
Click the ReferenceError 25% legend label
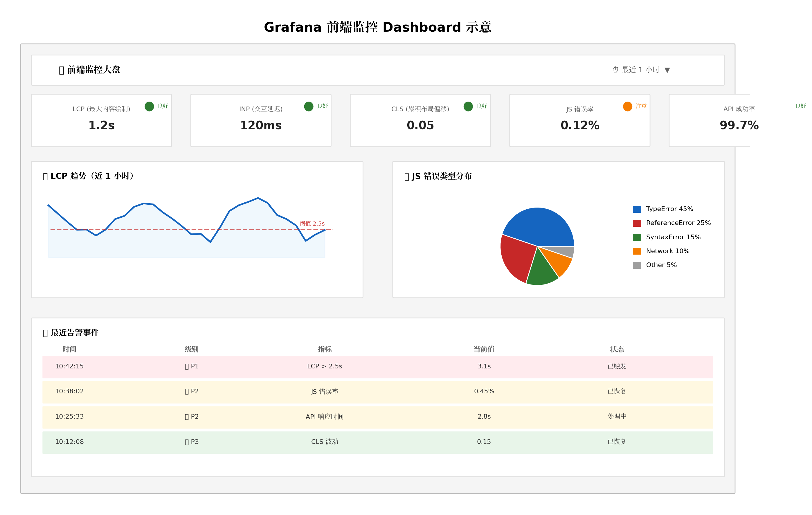point(678,223)
